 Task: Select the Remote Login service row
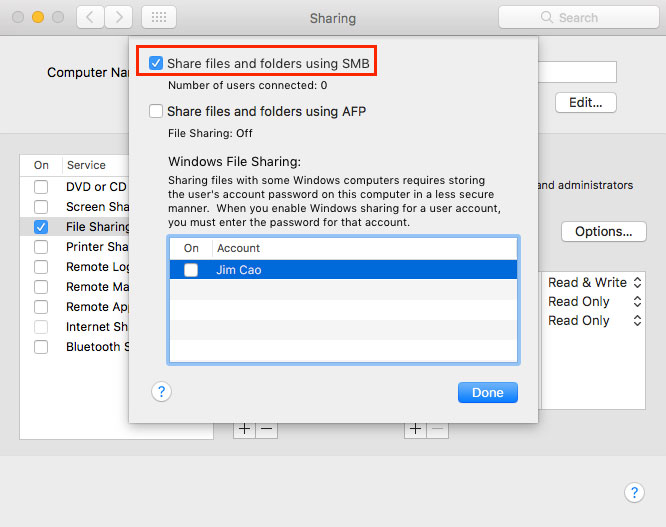[x=75, y=267]
